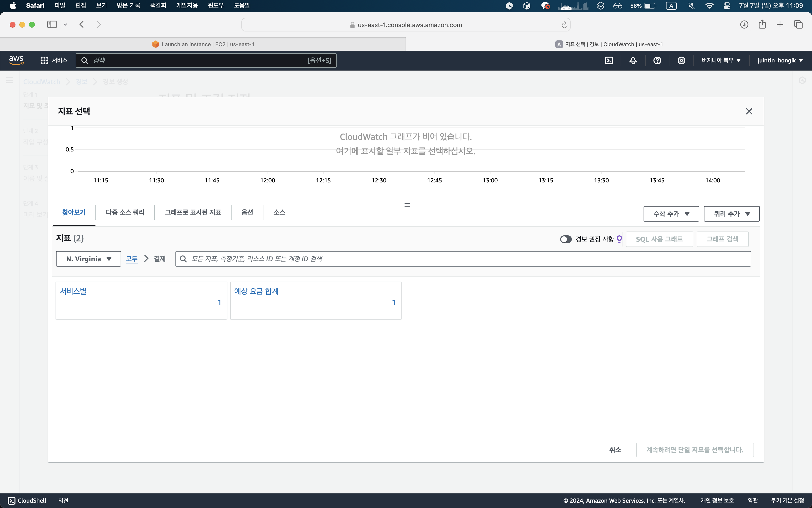Viewport: 812px width, 508px height.
Task: Click the AWS top search box
Action: 206,60
